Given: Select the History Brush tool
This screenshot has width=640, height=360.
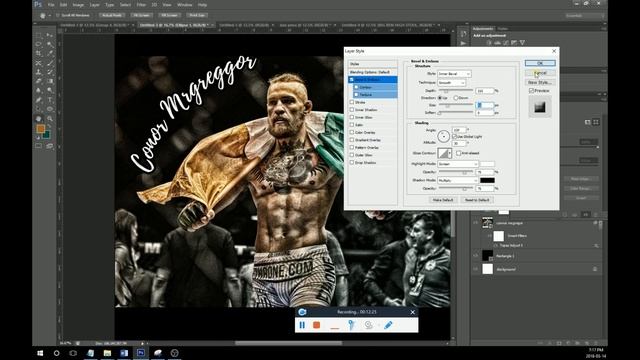Looking at the screenshot, I should [49, 72].
